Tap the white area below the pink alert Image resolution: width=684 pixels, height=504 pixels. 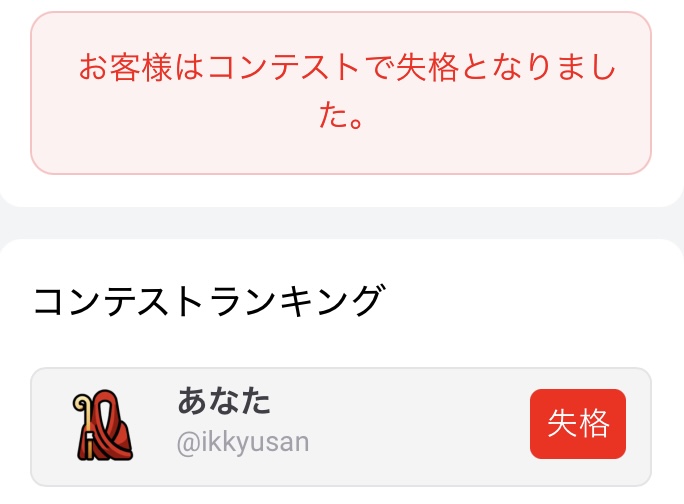(342, 190)
